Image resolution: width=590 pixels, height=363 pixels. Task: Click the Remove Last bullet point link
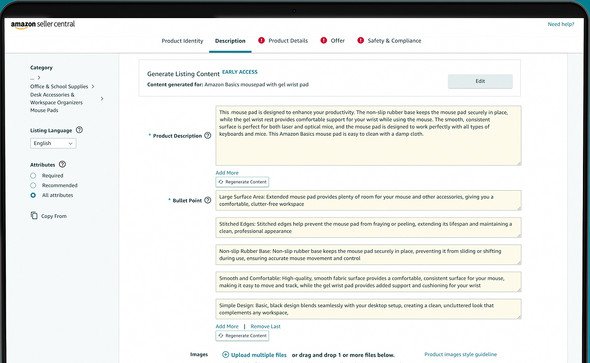[265, 327]
